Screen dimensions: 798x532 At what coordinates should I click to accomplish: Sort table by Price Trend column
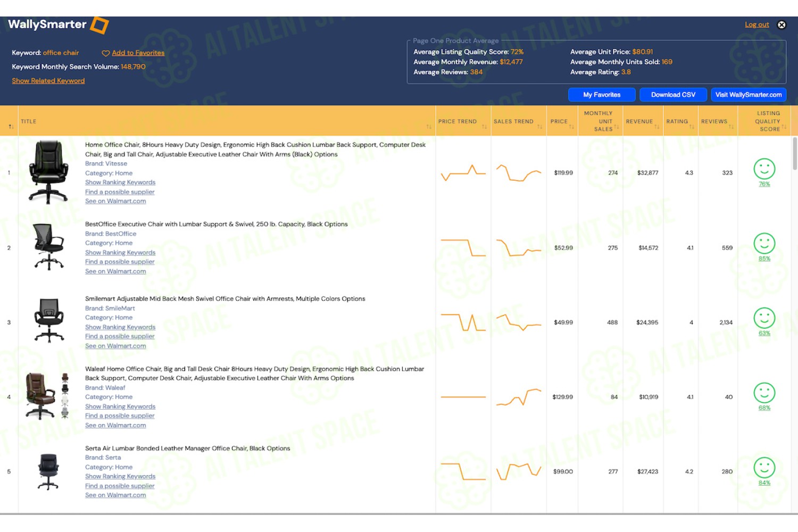click(484, 127)
